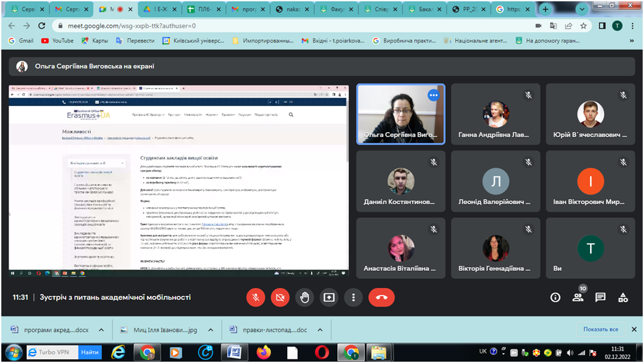Switch to the ПЛ6 browser tab

pos(201,9)
